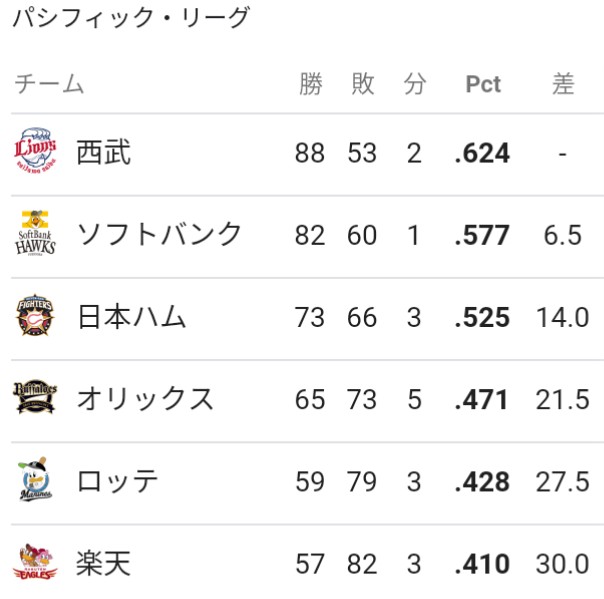Viewport: 604px width, 599px height.
Task: Click the 差 games-behind column header
Action: pyautogui.click(x=563, y=83)
